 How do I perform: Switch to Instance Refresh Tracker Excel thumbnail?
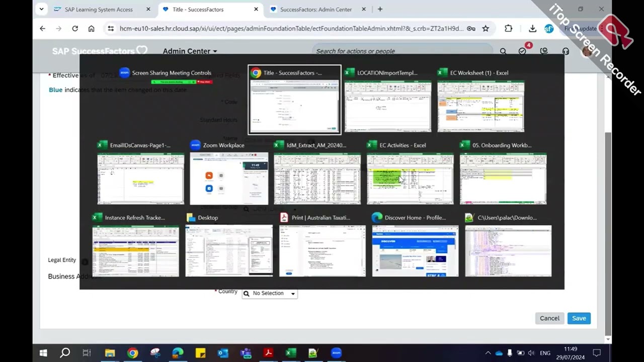[x=136, y=245]
